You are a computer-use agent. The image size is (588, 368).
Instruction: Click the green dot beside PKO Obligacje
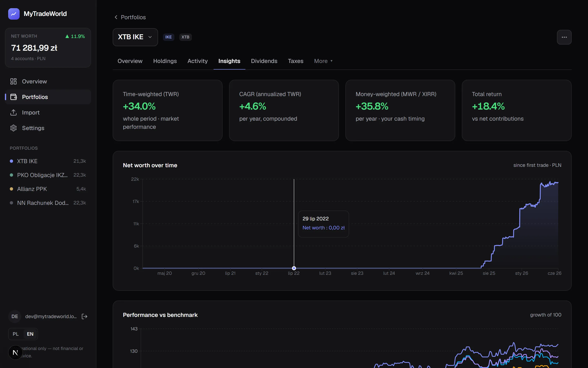pyautogui.click(x=11, y=175)
